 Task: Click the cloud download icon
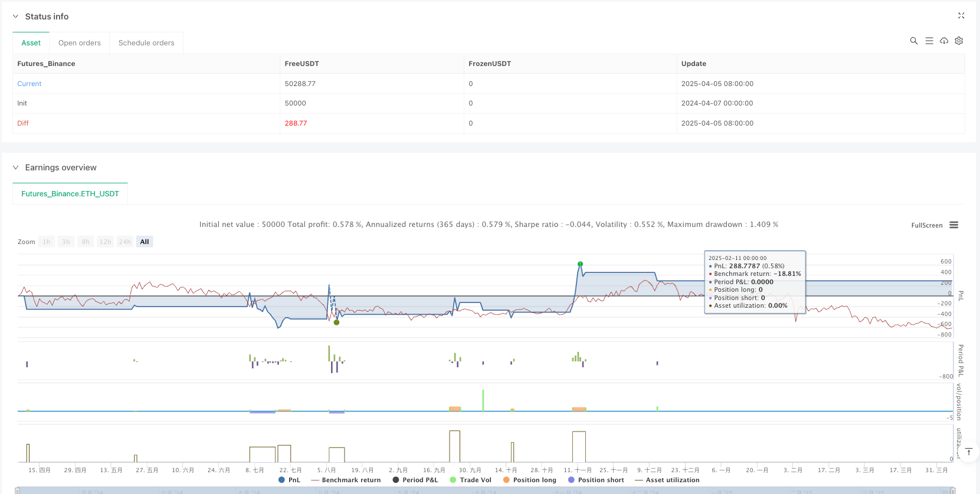coord(944,41)
